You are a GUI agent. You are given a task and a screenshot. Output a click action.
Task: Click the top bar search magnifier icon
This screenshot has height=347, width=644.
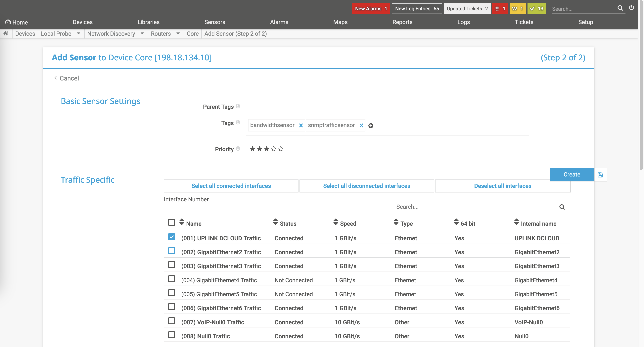pos(620,8)
